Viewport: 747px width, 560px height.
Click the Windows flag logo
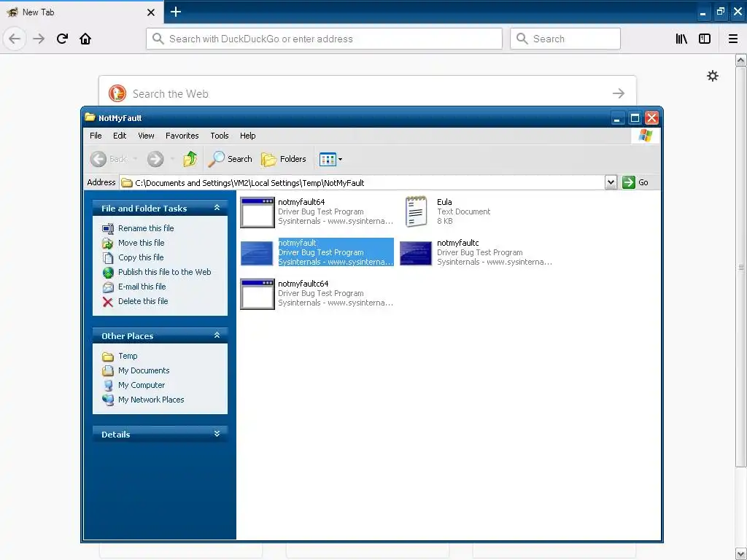tap(645, 136)
